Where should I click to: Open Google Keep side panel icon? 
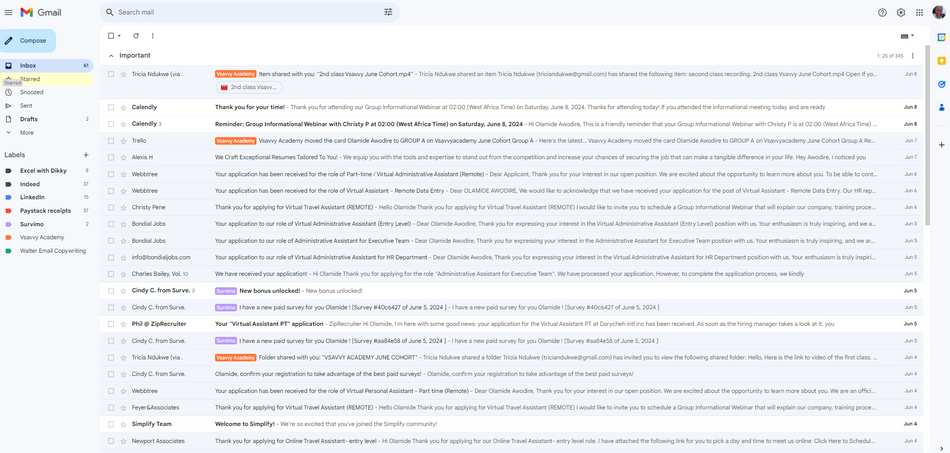[942, 61]
